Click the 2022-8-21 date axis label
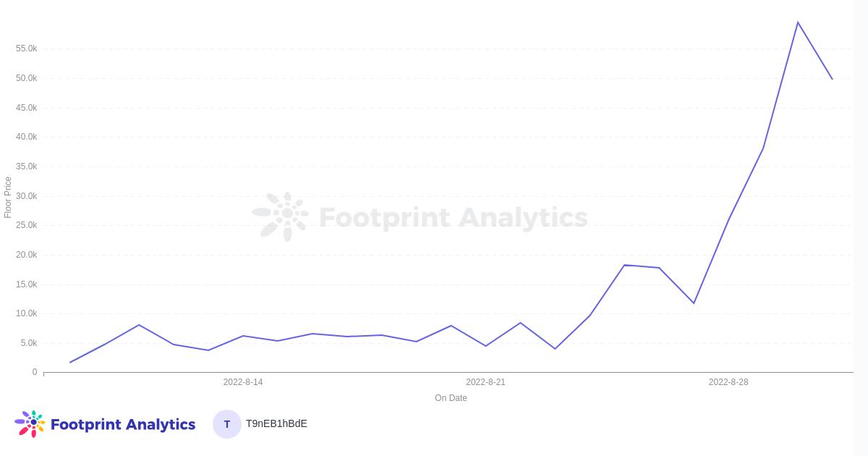 click(x=485, y=382)
